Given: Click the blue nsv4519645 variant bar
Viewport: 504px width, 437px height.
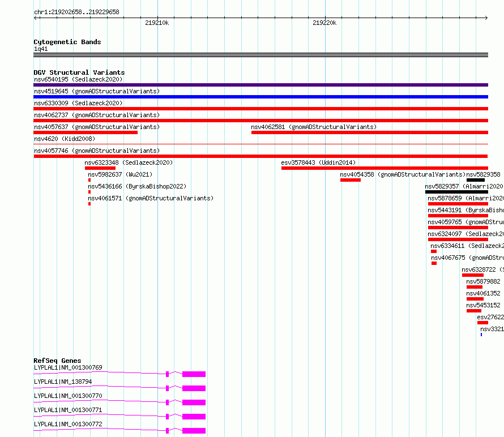Looking at the screenshot, I should click(x=260, y=97).
